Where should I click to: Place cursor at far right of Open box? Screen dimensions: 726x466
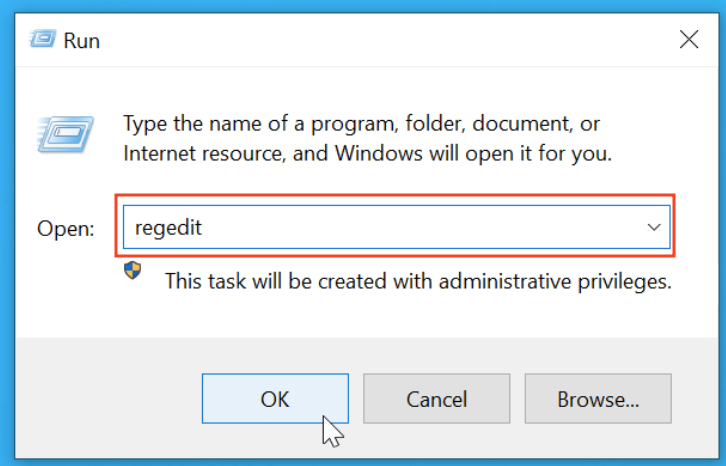pos(625,227)
